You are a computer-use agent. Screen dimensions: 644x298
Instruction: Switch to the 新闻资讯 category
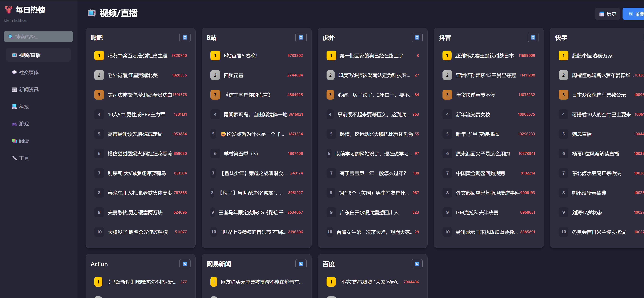pyautogui.click(x=28, y=90)
